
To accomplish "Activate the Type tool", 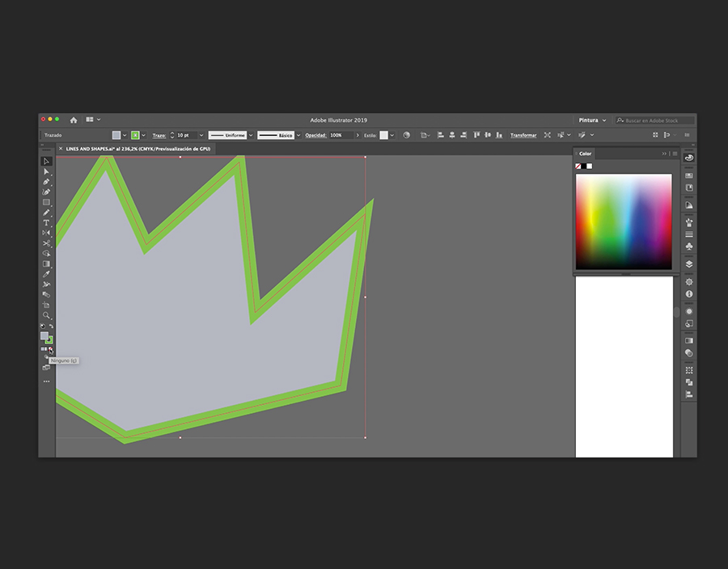I will tap(46, 222).
